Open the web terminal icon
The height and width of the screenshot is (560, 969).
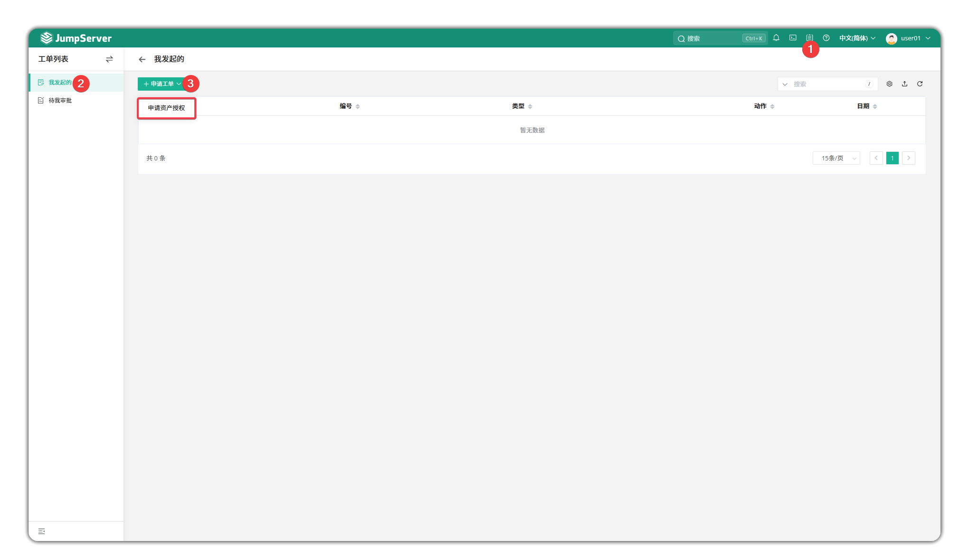(x=793, y=38)
